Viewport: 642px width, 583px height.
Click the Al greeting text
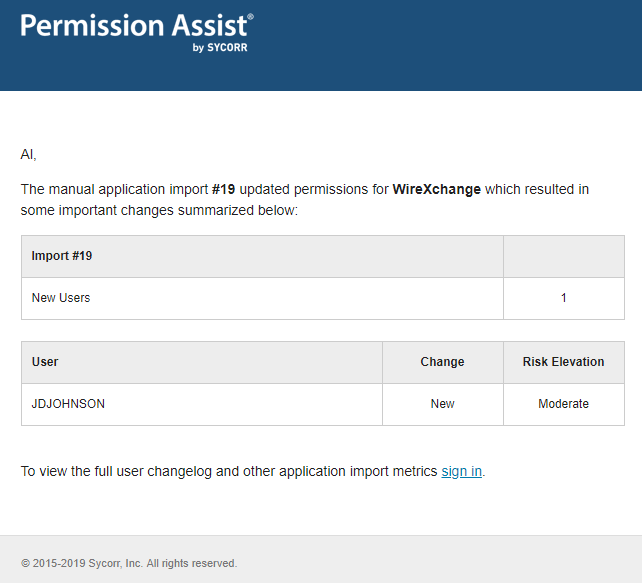click(x=28, y=155)
